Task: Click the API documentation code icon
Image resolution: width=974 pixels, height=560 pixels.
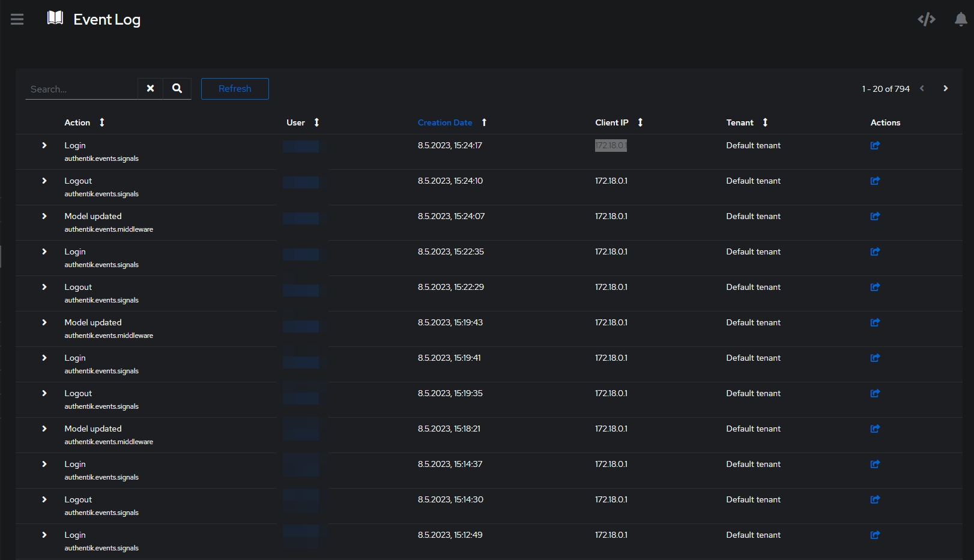Action: tap(926, 19)
